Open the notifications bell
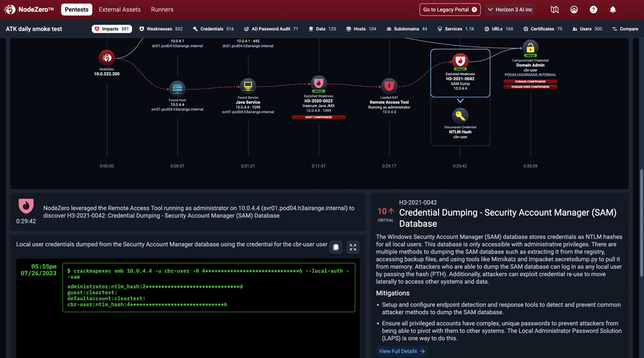The height and width of the screenshot is (358, 644). 612,10
